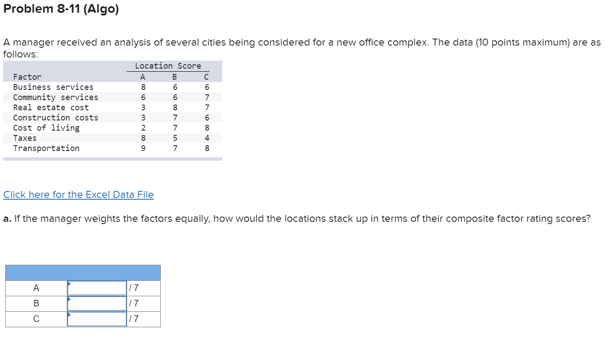The width and height of the screenshot is (615, 364).
Task: Click the answer input field for location C
Action: pyautogui.click(x=96, y=318)
